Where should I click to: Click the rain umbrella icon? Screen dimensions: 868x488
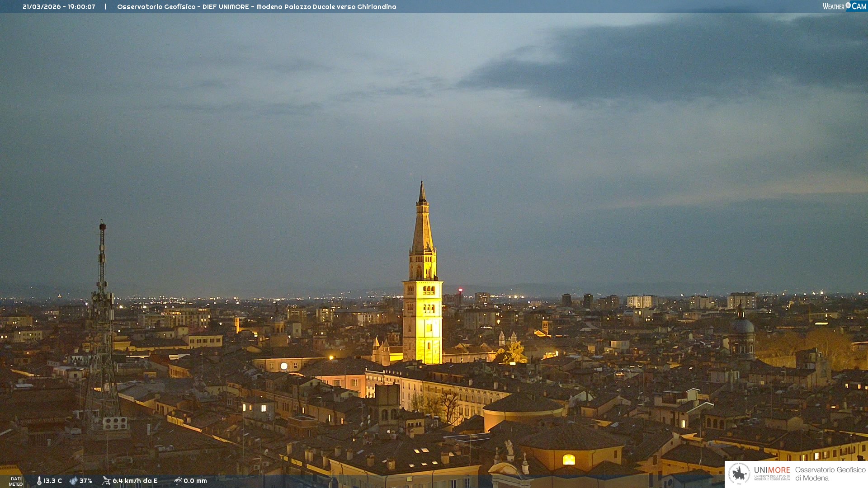click(178, 481)
